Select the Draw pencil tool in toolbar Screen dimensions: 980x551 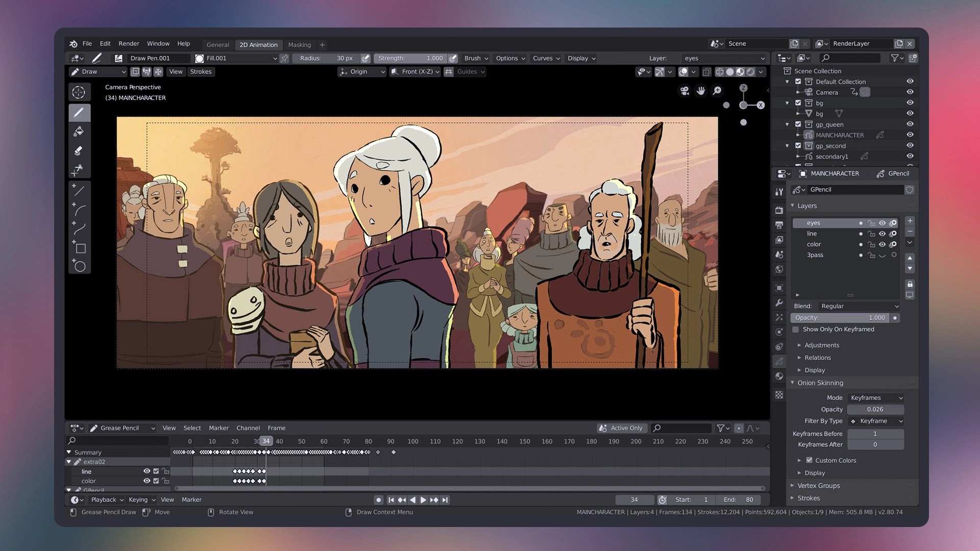[x=79, y=113]
